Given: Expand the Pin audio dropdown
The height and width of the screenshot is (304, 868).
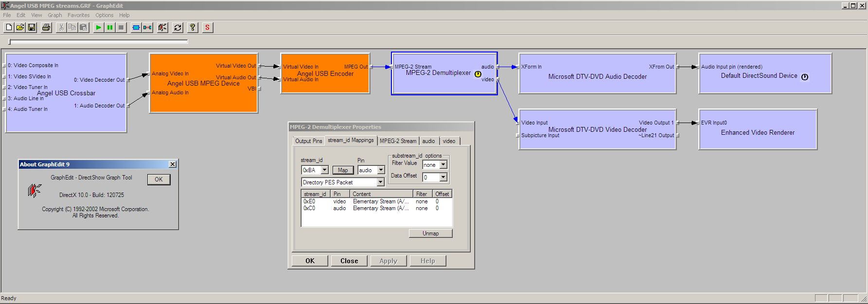Looking at the screenshot, I should click(x=381, y=170).
